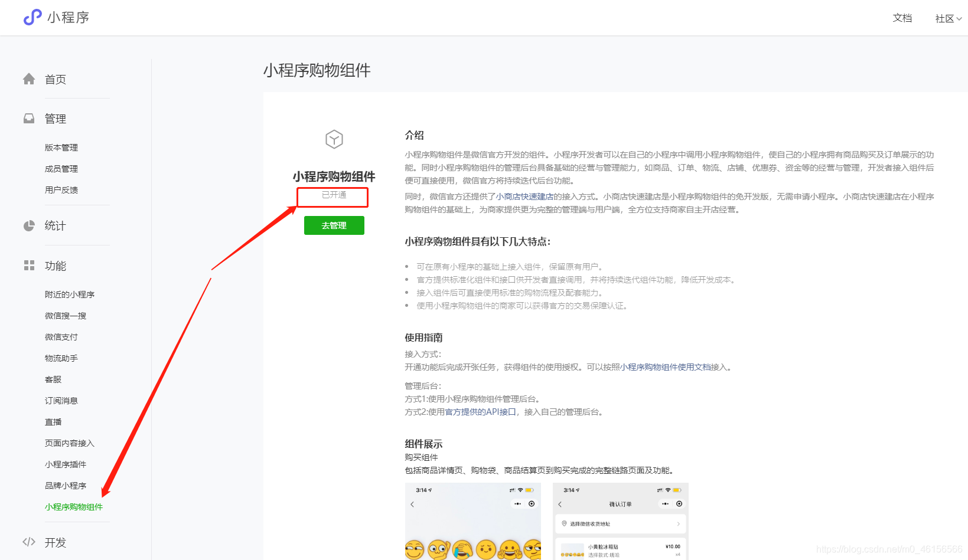Click the 功能 grid icon
968x560 pixels.
[29, 266]
